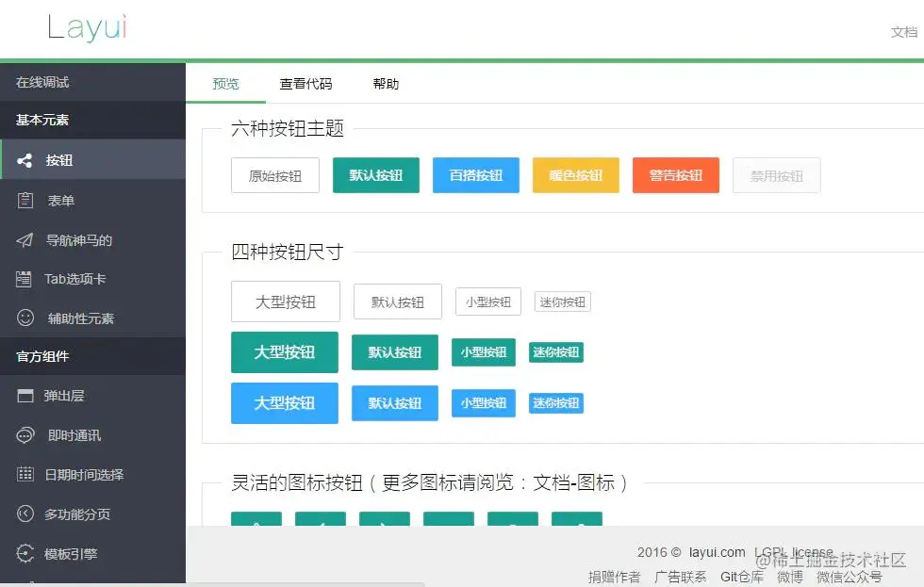Click the large green 大型按钮

[x=285, y=352]
